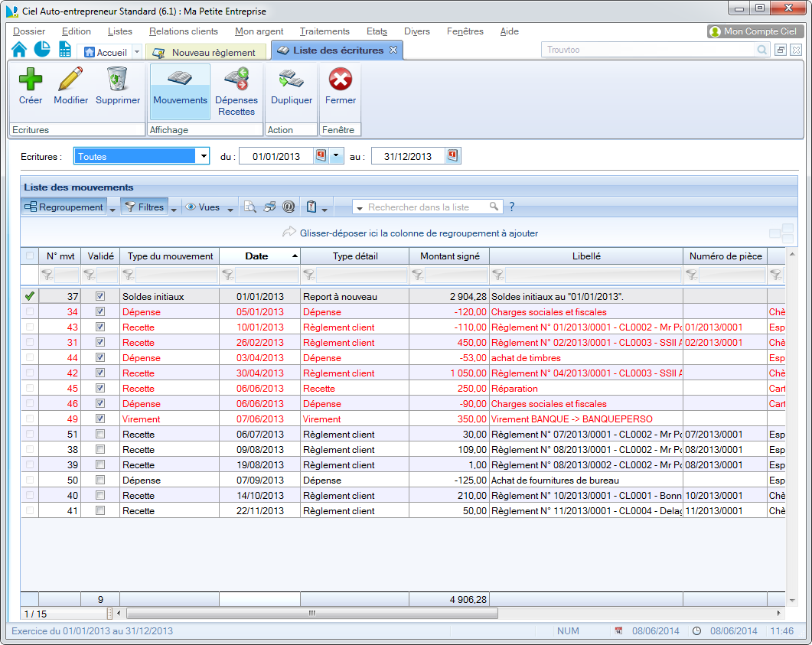Click the red Fermer icon
The height and width of the screenshot is (645, 812).
pyautogui.click(x=340, y=80)
